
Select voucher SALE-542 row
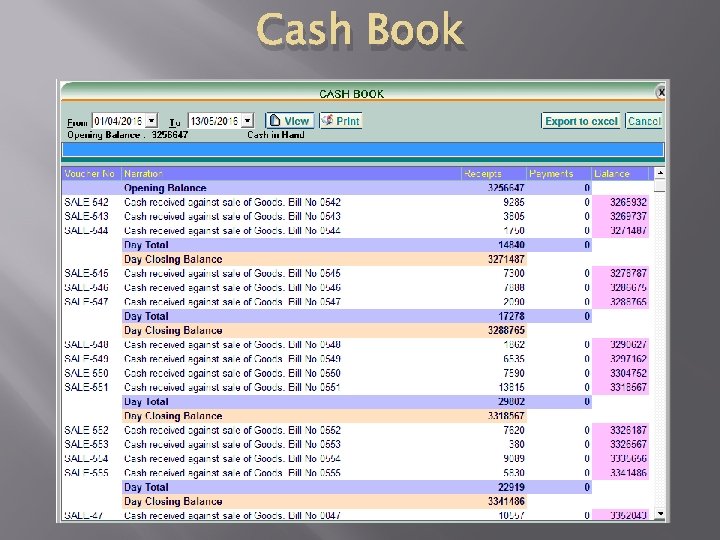coord(355,202)
